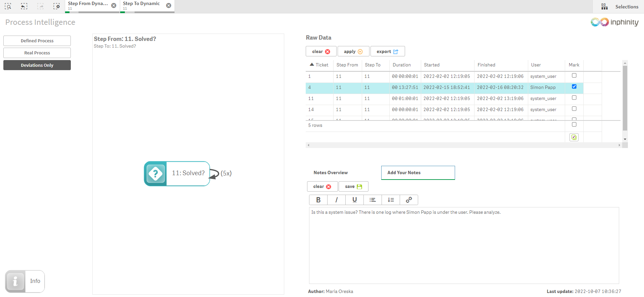Click the 11: Solved? process node icon
The width and height of the screenshot is (644, 297).
click(x=155, y=174)
